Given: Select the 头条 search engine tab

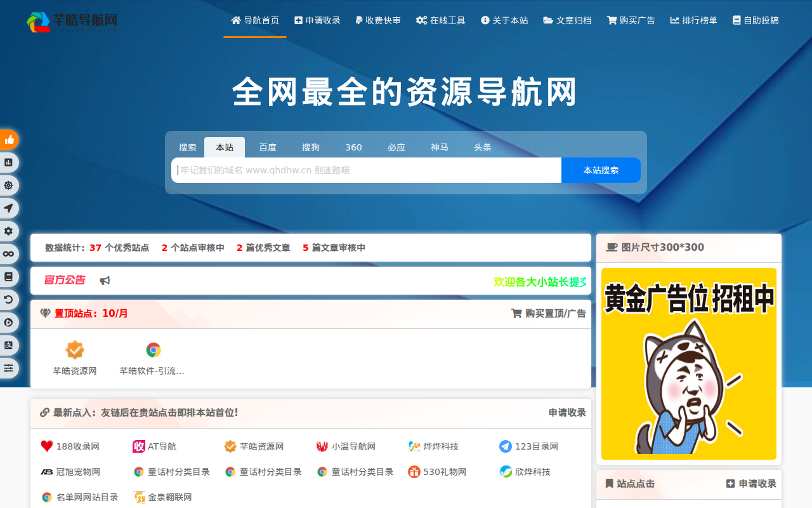Looking at the screenshot, I should [483, 147].
